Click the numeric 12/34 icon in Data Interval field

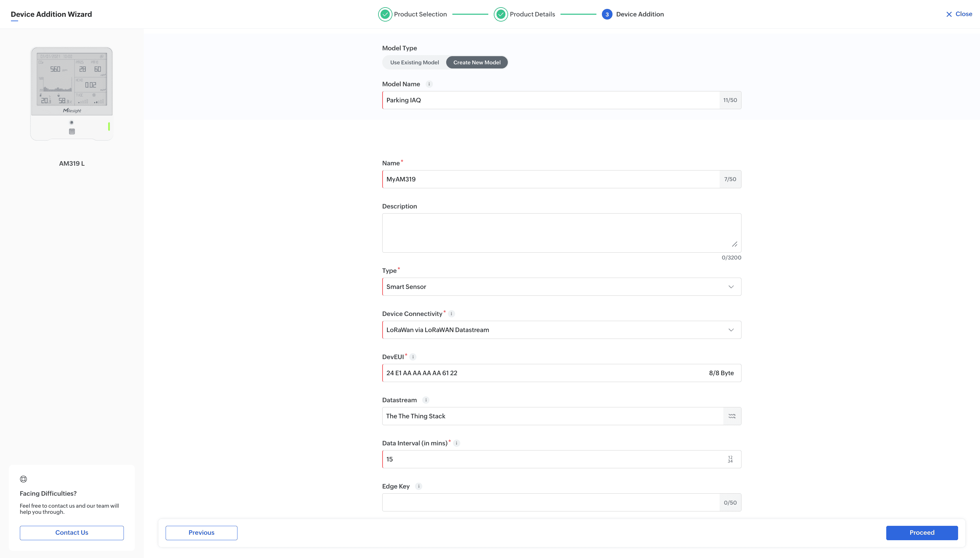730,459
